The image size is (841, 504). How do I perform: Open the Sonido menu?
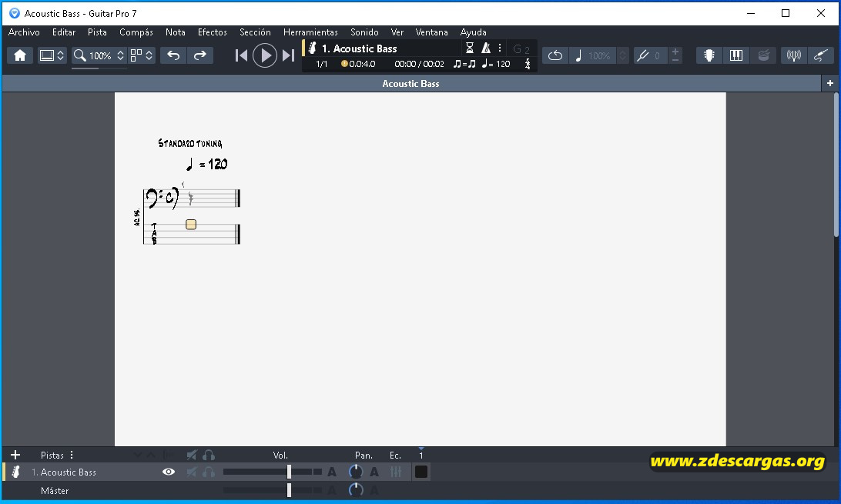[x=365, y=32]
